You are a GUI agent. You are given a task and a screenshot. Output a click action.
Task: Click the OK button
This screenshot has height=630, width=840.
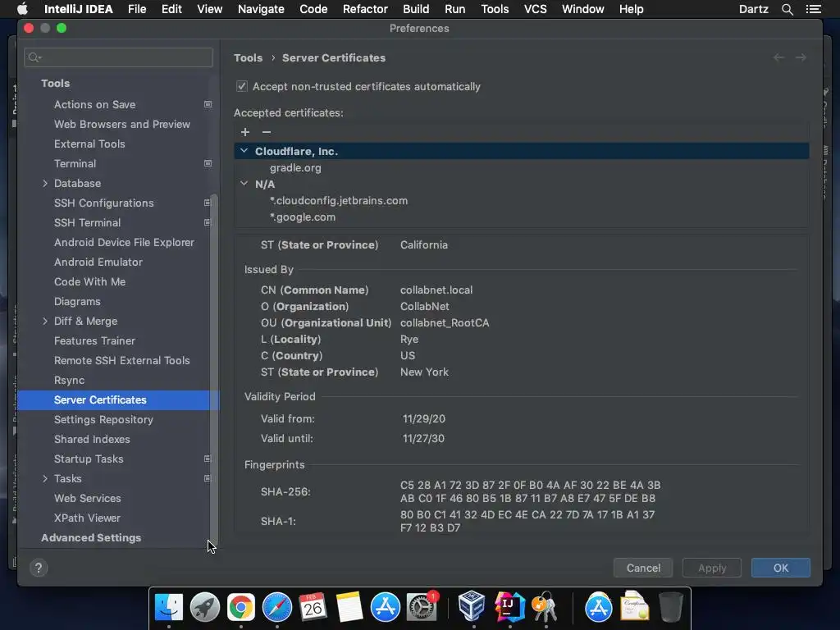(781, 568)
